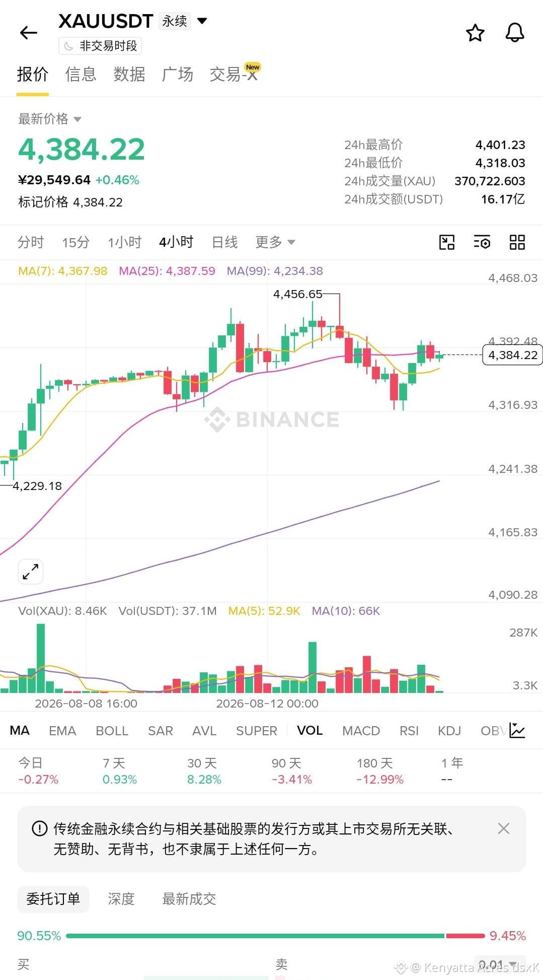
Task: Toggle the KDJ sub-indicator
Action: tap(449, 730)
